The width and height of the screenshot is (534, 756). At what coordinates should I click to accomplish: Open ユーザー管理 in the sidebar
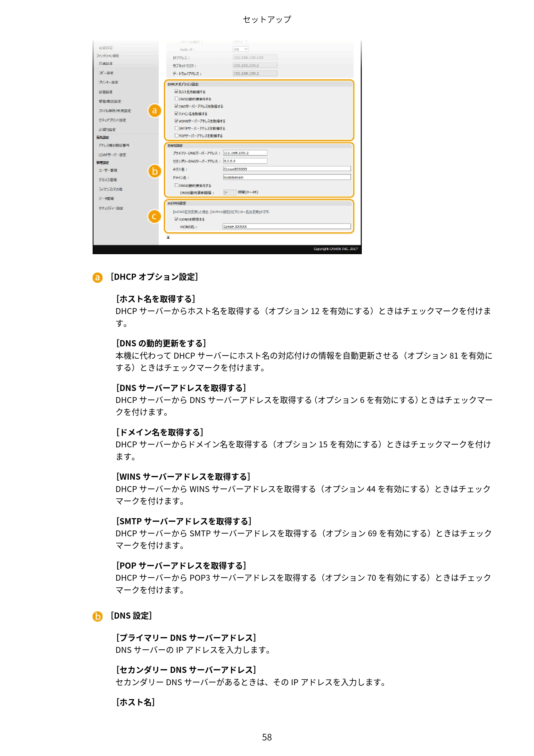point(108,170)
